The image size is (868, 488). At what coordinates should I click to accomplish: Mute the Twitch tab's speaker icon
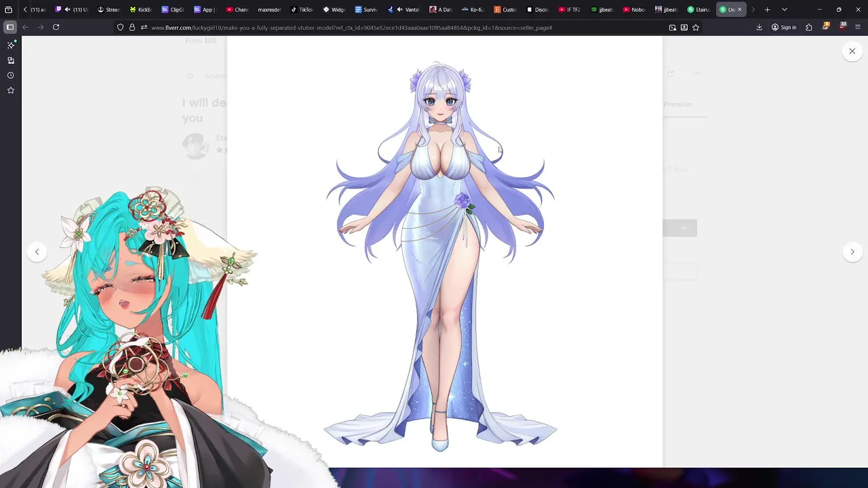click(67, 9)
